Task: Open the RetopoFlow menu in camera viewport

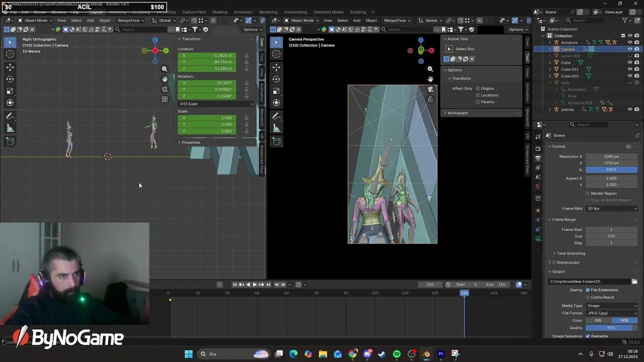Action: 396,21
